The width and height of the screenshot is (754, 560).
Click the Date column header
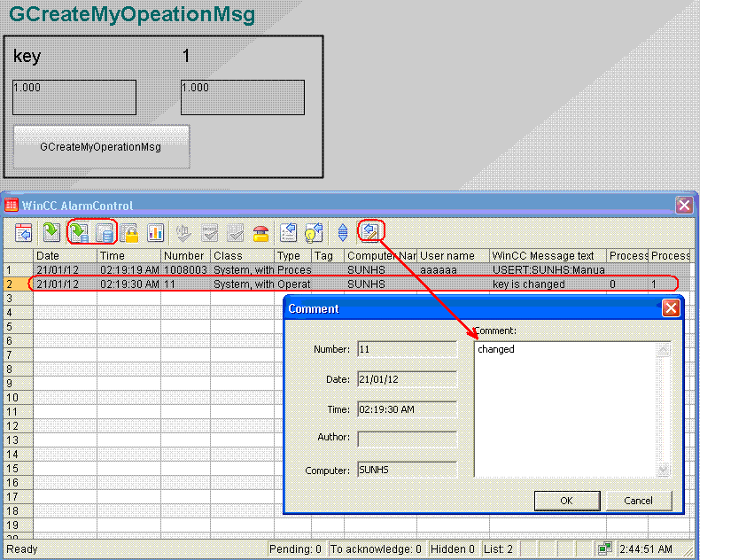click(65, 255)
